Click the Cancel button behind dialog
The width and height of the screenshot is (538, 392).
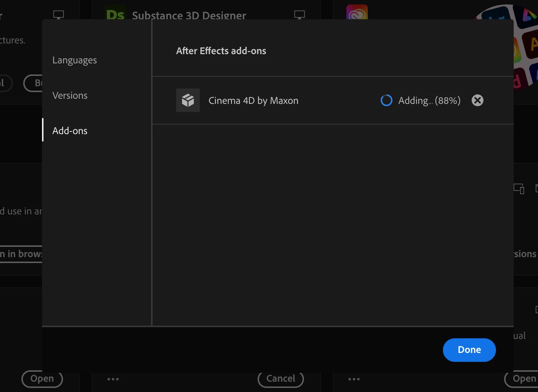coord(281,379)
